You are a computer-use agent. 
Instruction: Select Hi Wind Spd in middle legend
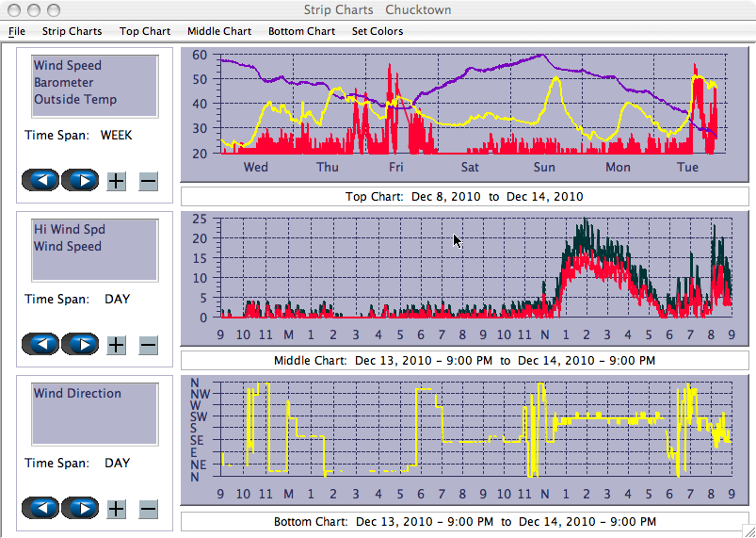click(70, 230)
